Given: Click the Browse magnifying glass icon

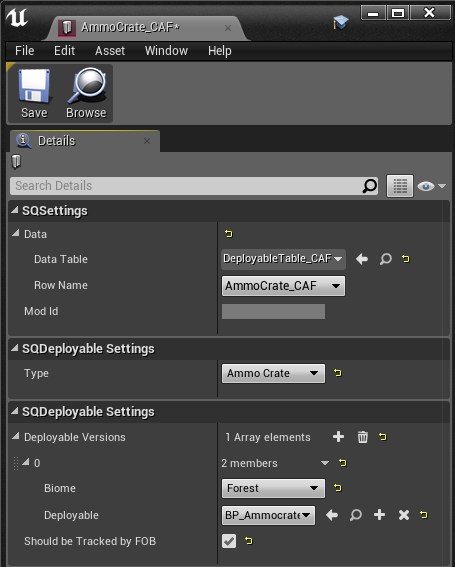Looking at the screenshot, I should tap(87, 86).
